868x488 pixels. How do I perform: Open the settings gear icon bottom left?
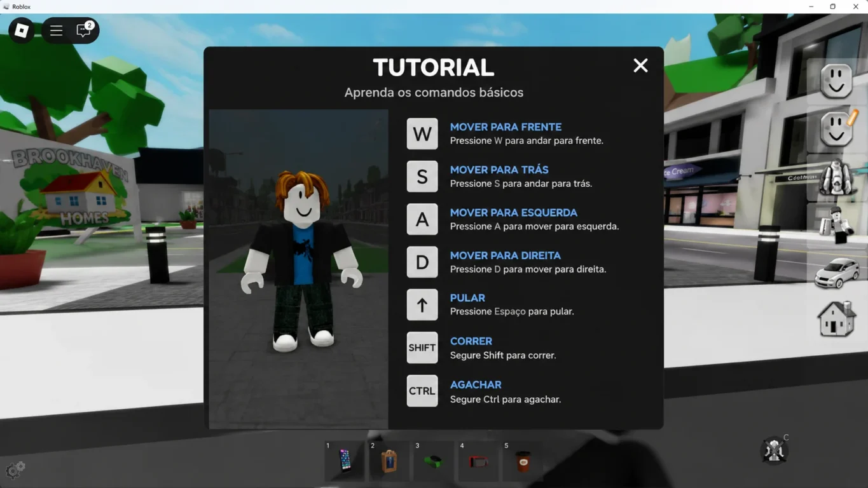click(15, 470)
